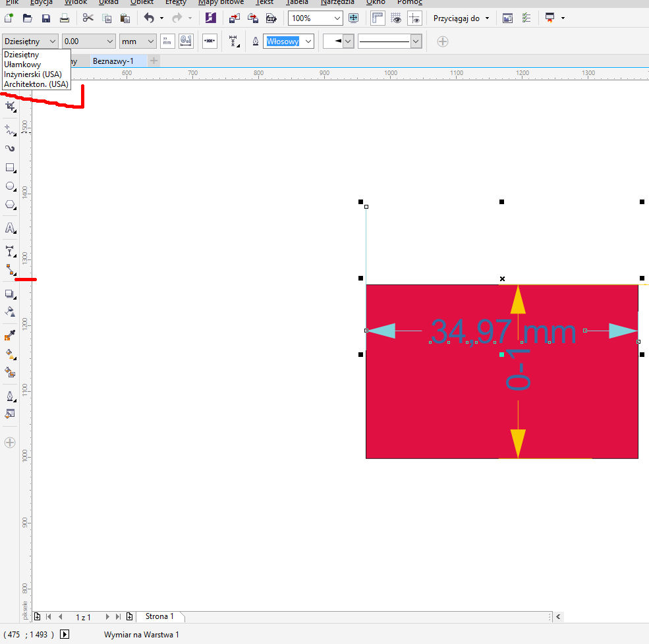Select the Rectangle tool

(x=10, y=167)
